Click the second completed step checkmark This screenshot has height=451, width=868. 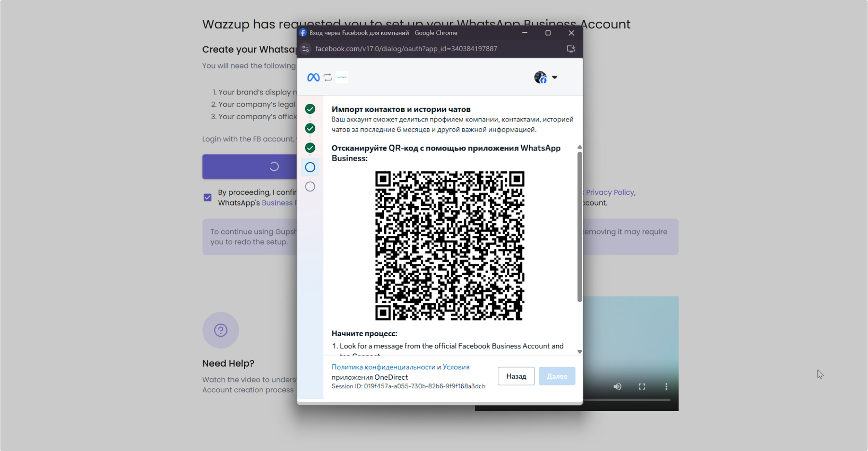pyautogui.click(x=310, y=128)
